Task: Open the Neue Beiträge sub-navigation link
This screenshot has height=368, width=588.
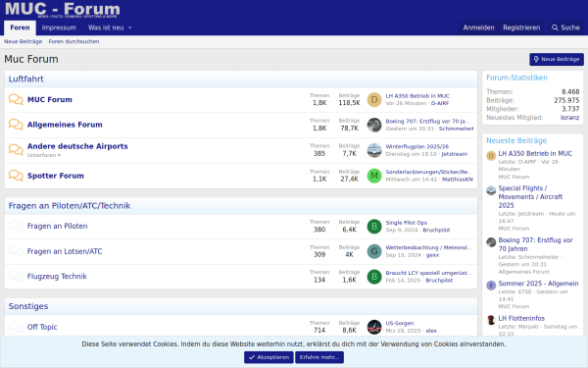Action: coord(23,41)
